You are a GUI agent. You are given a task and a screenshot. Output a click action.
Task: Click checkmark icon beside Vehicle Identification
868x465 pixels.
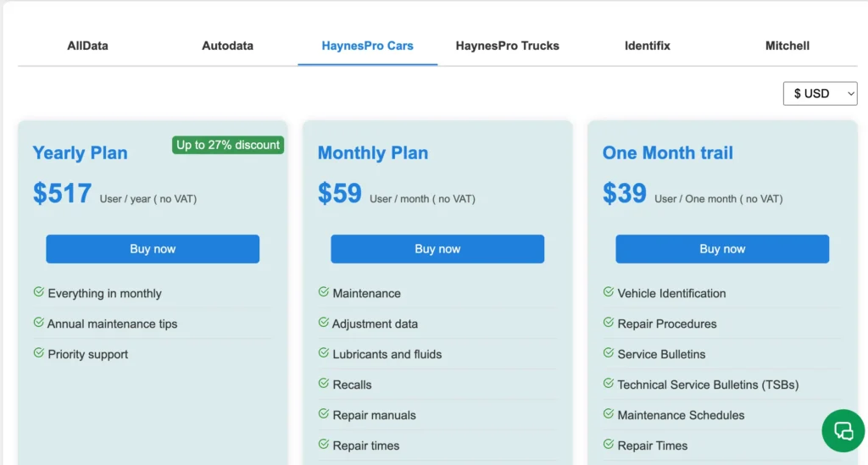click(x=609, y=292)
